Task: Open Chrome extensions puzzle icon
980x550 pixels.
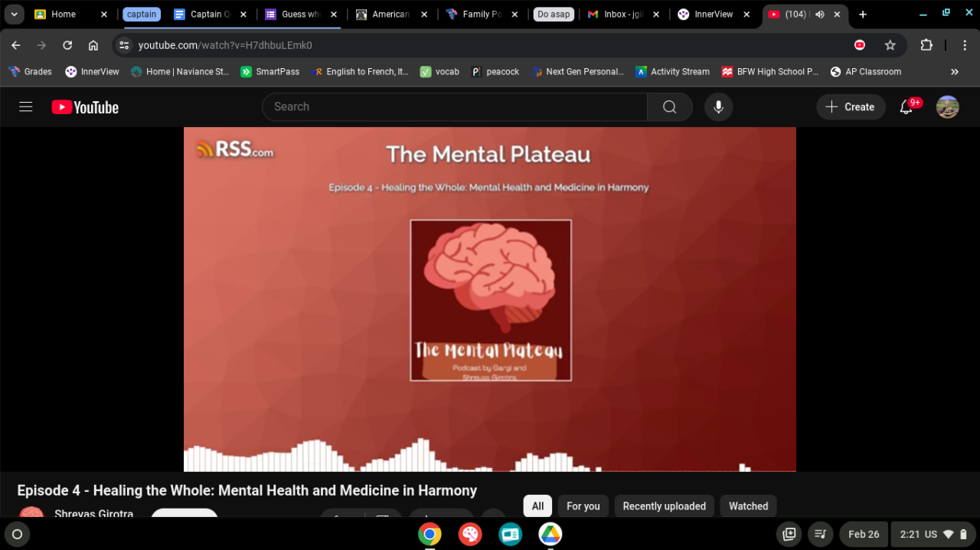Action: point(926,45)
